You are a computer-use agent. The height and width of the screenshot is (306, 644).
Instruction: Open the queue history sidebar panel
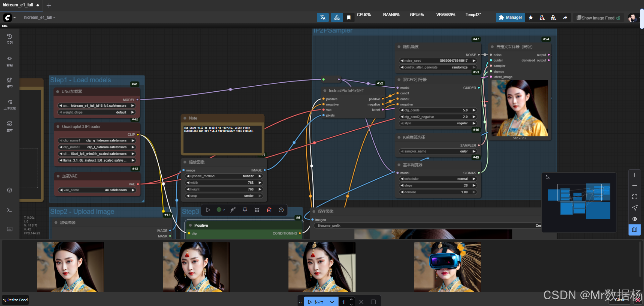coord(9,39)
